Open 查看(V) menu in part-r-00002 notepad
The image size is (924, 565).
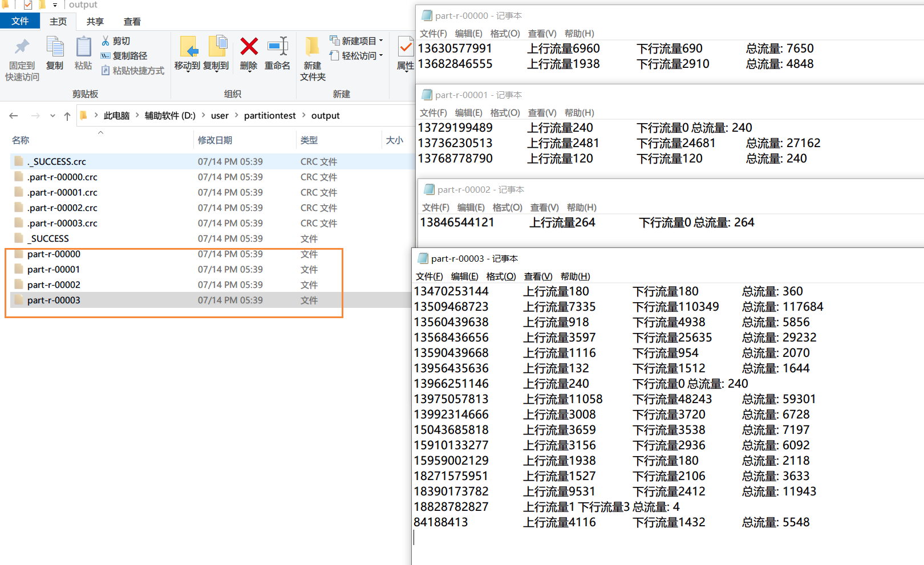544,208
